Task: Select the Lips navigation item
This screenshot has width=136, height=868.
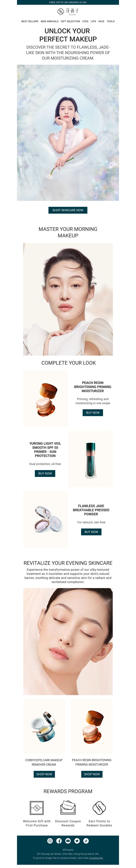Action: (x=93, y=21)
